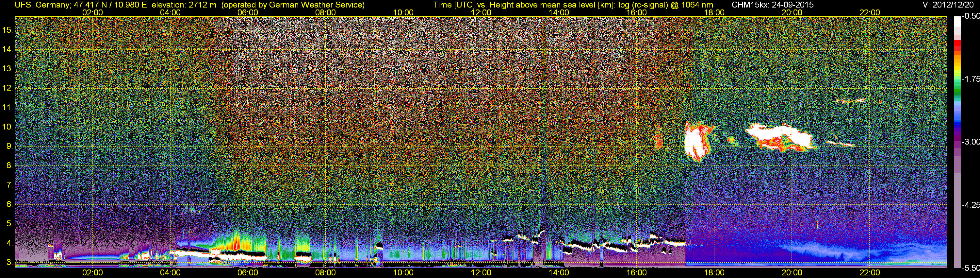Click the 22:00 label on the top time axis
This screenshot has height=278, width=980.
point(870,12)
